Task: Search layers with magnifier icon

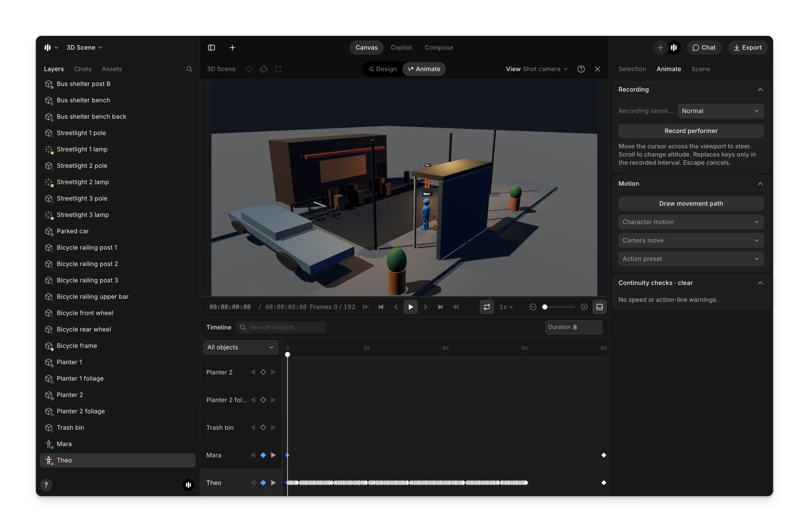Action: point(189,69)
